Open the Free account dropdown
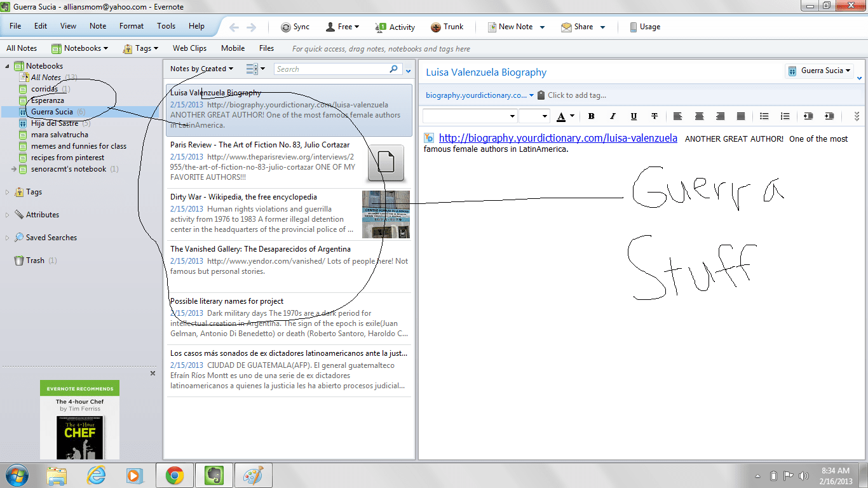868x488 pixels. 342,27
